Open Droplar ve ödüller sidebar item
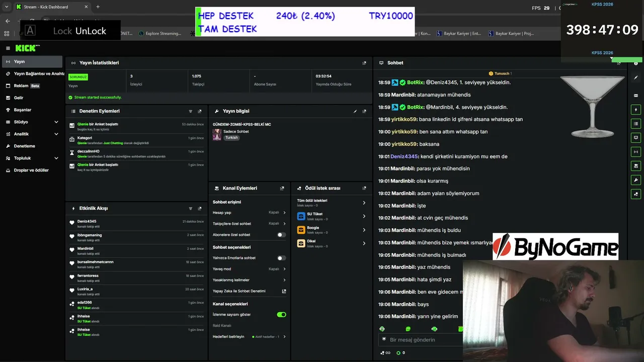The width and height of the screenshot is (644, 362). coord(32,170)
